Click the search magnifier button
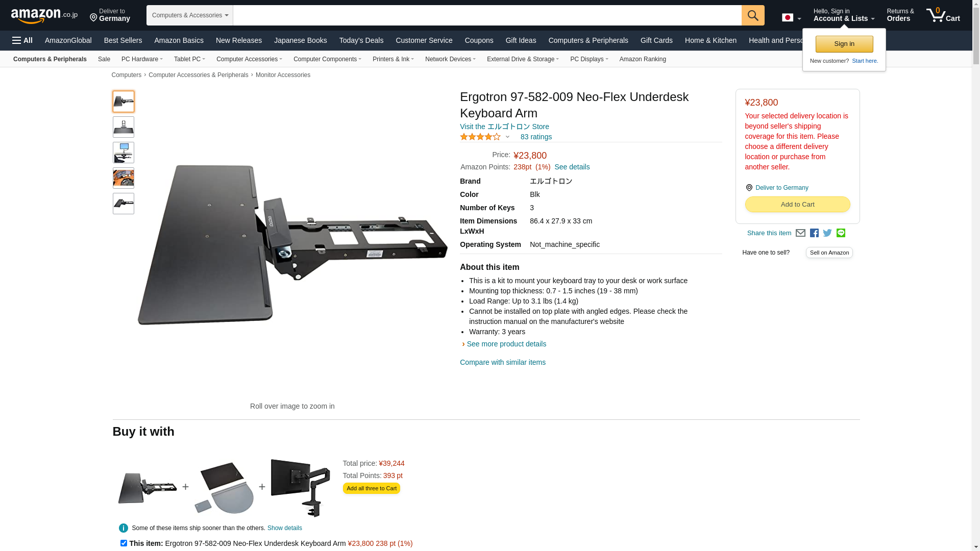This screenshot has width=980, height=551. [752, 15]
